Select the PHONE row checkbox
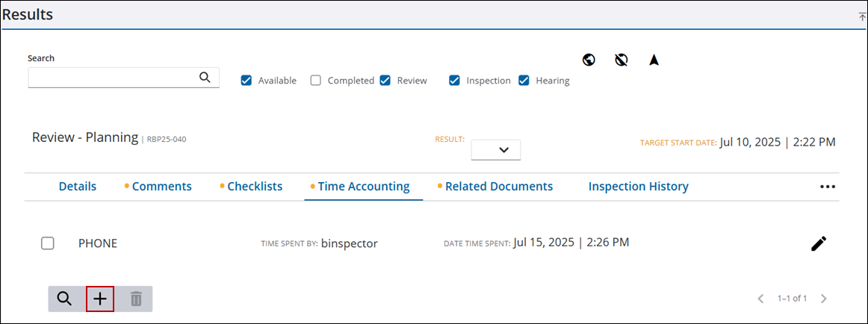868x324 pixels. pos(48,243)
